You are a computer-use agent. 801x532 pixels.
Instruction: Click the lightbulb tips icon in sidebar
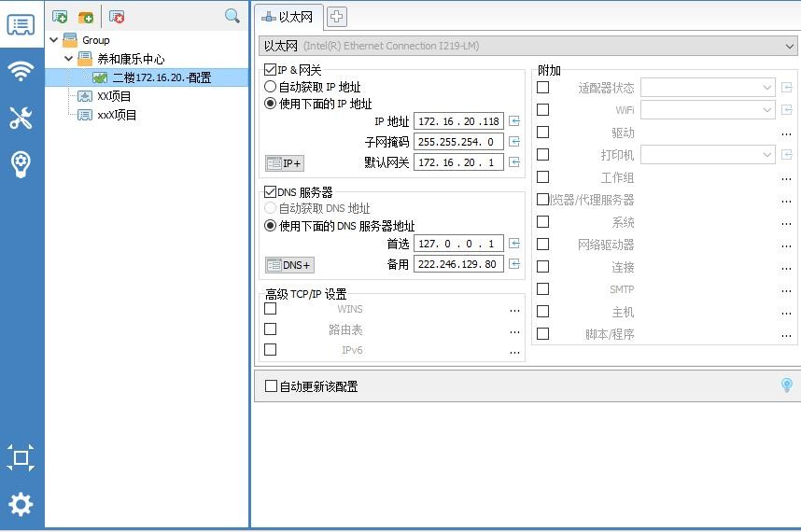point(21,164)
